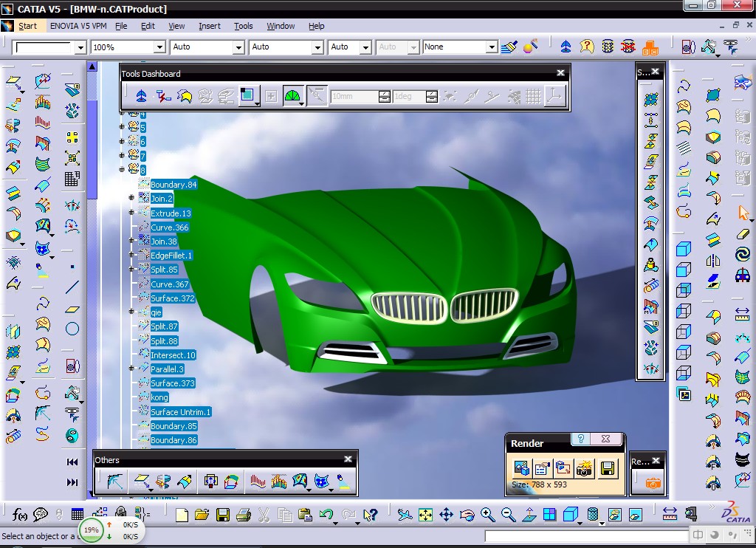The width and height of the screenshot is (756, 548).
Task: Open the 100% dropdown
Action: [159, 47]
